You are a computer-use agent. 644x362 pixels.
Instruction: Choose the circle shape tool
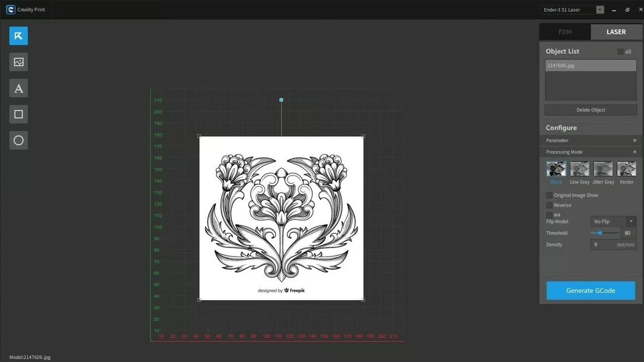tap(19, 141)
